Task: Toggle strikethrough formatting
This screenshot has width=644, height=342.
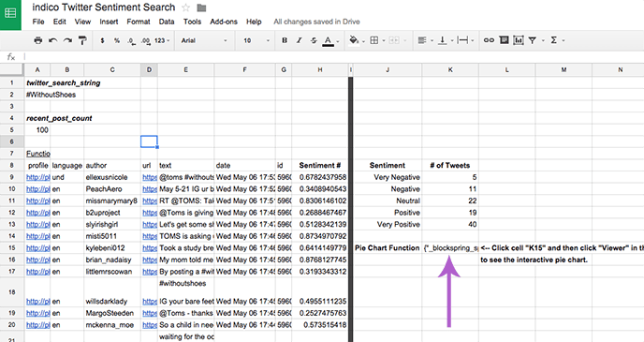Action: pyautogui.click(x=314, y=40)
